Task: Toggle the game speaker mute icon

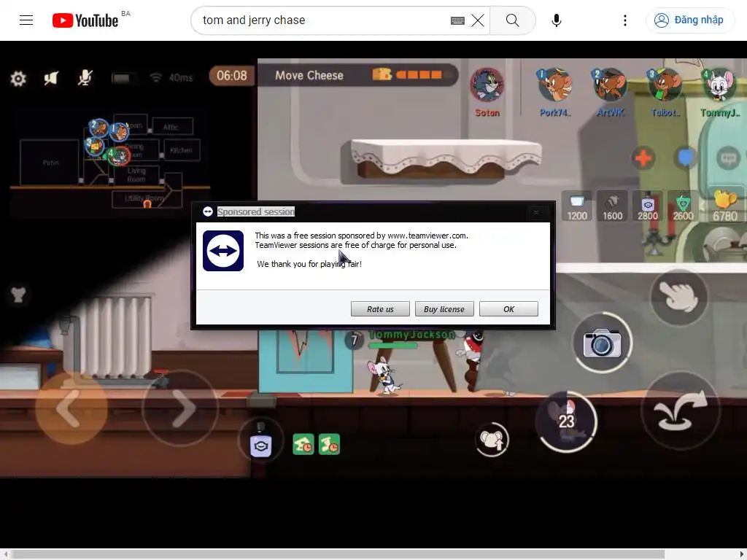Action: 51,78
